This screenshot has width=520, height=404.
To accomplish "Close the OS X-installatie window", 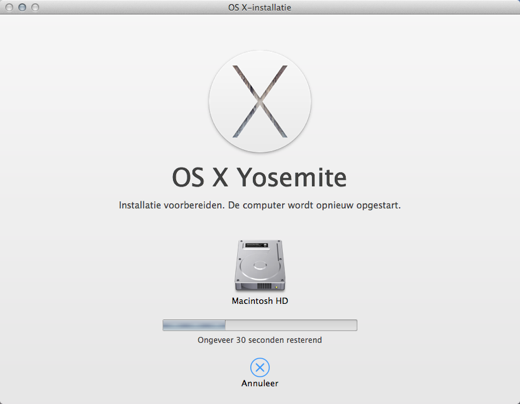I will (x=9, y=7).
